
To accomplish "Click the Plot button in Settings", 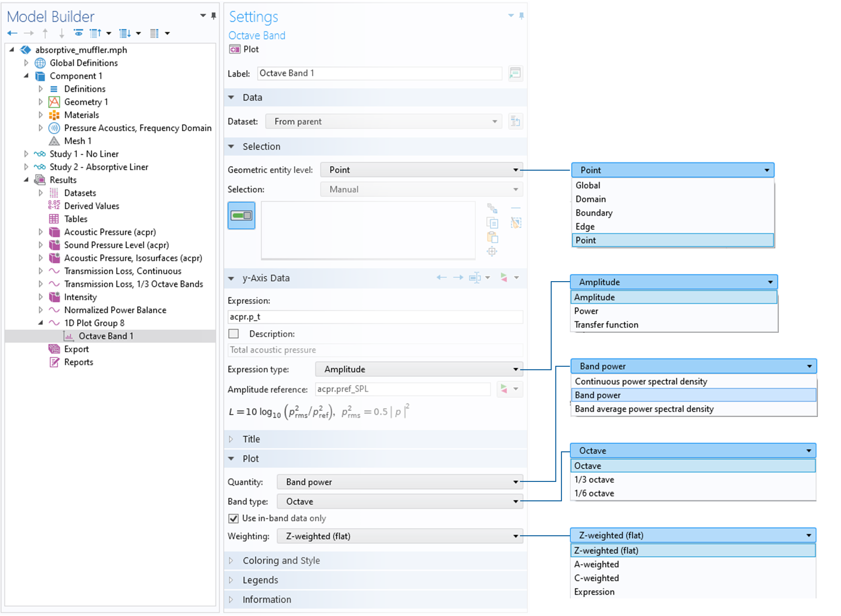I will coord(244,49).
